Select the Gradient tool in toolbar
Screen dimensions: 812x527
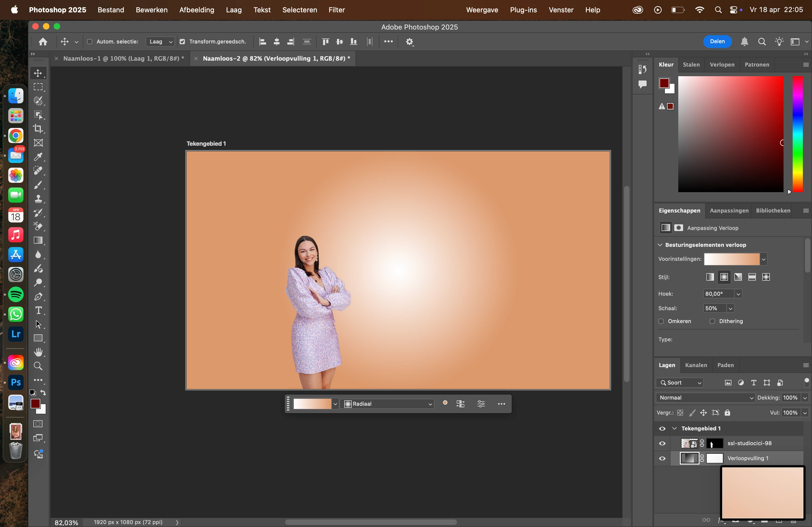(38, 241)
